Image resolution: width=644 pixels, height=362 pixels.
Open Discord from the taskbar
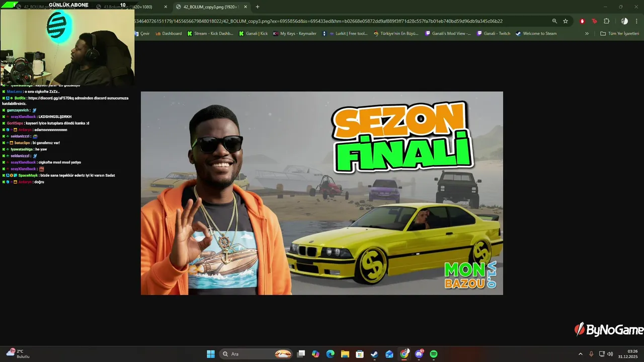pyautogui.click(x=419, y=354)
